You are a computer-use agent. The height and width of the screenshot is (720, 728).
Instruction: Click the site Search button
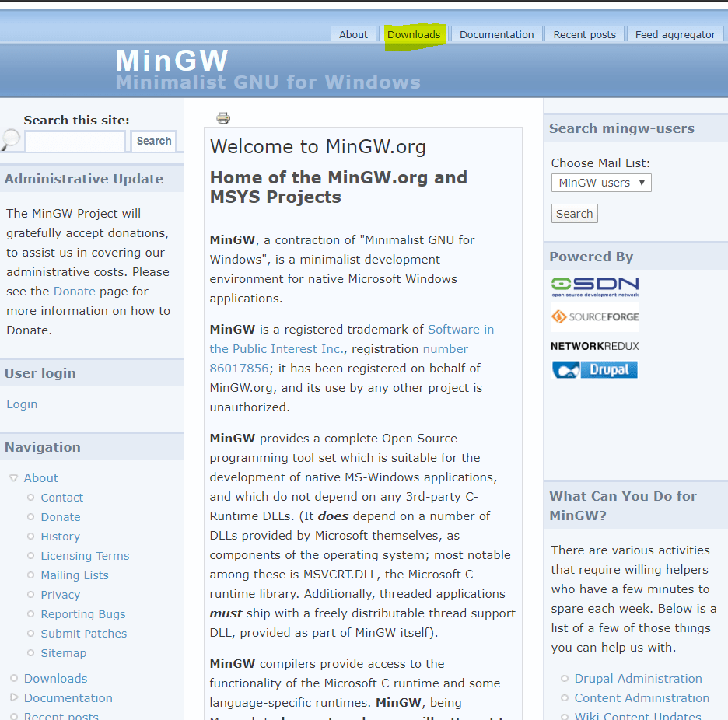[154, 141]
